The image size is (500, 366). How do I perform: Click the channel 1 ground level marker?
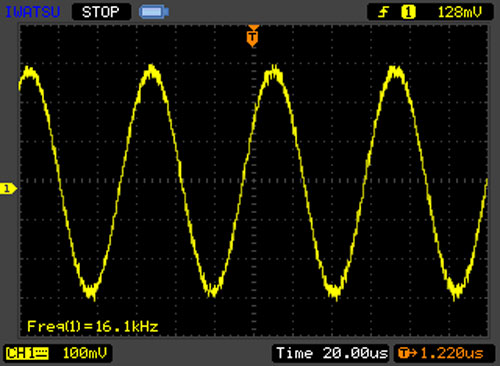click(7, 189)
